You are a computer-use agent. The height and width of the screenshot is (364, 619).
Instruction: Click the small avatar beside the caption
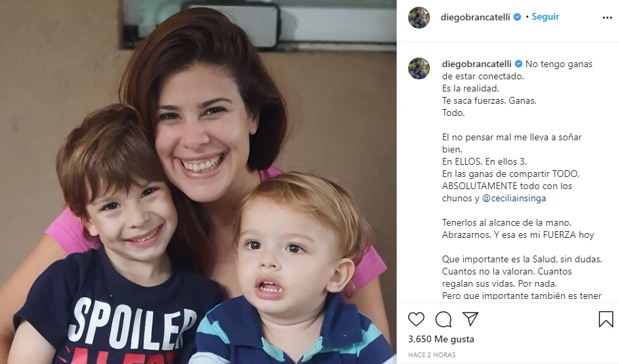point(419,68)
